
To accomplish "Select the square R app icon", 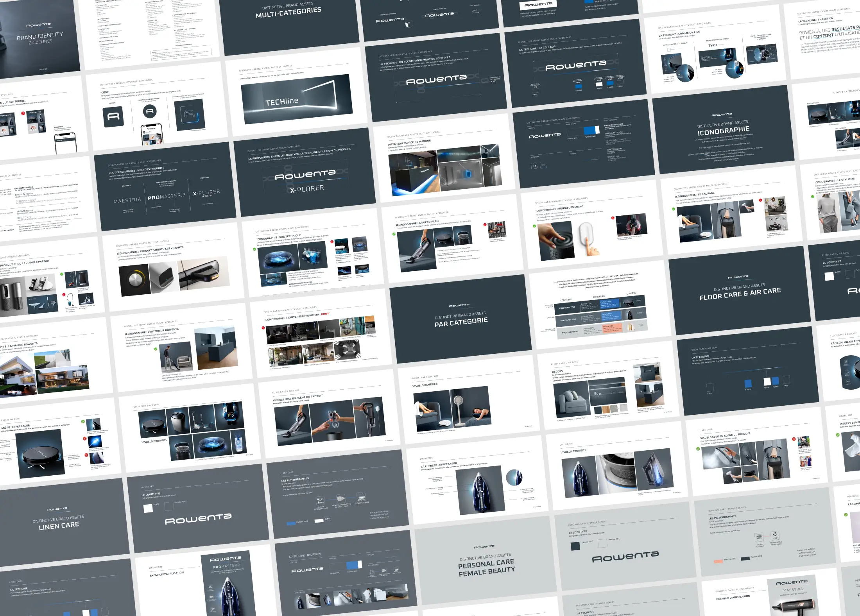I will pos(113,116).
